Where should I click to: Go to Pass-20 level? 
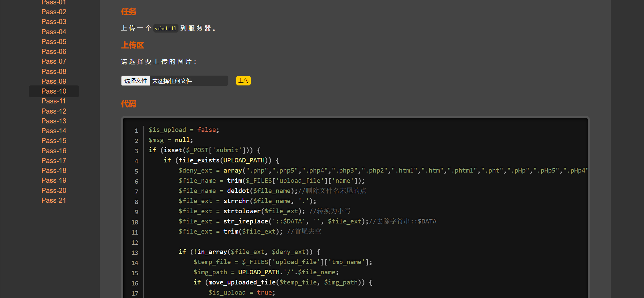tap(54, 191)
